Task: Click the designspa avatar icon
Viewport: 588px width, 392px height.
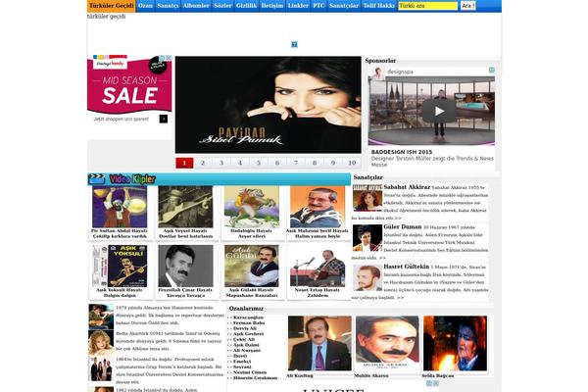Action: pos(377,72)
